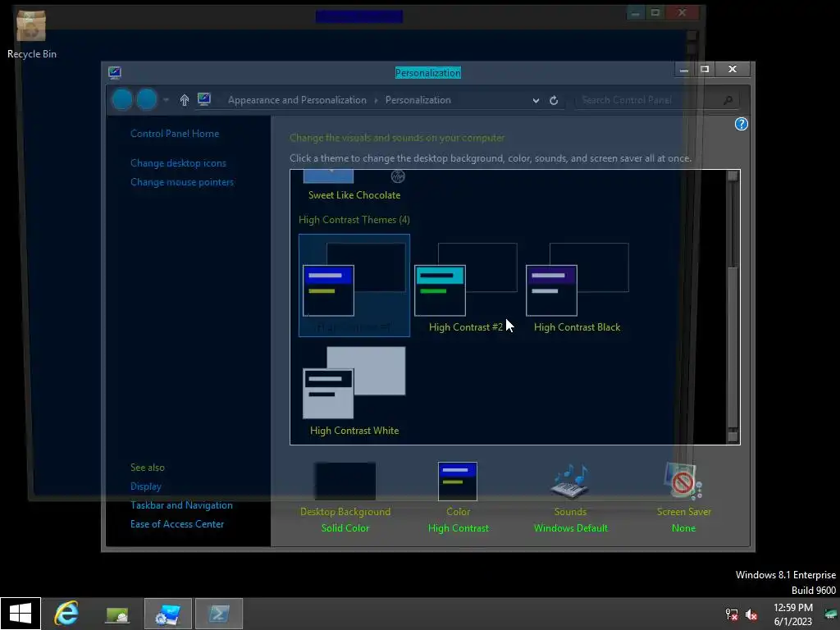This screenshot has height=630, width=840.
Task: Open Taskbar and Navigation link
Action: [181, 505]
